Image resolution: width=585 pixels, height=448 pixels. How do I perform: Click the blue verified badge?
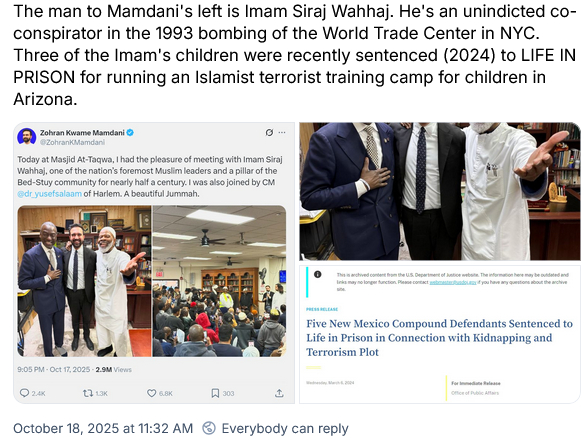130,132
